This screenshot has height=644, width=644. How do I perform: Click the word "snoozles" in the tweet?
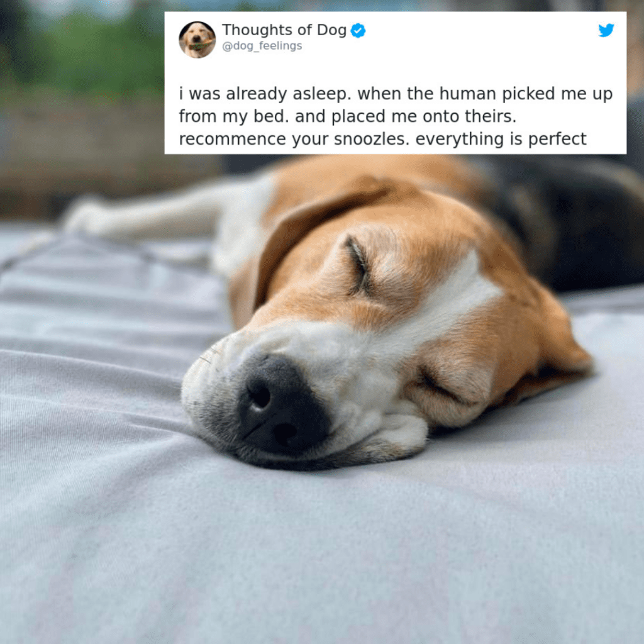pos(371,139)
